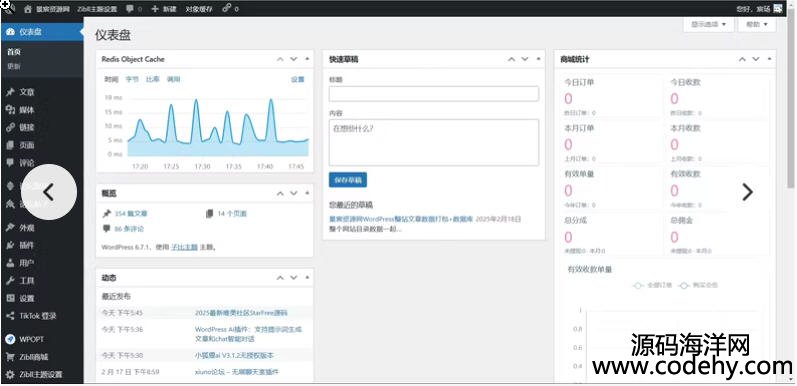The height and width of the screenshot is (386, 797).
Task: Click the quick draft 标题 title field
Action: tap(434, 94)
